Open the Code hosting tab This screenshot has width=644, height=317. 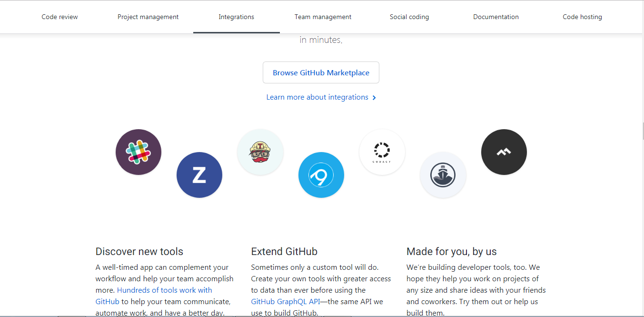coord(582,17)
